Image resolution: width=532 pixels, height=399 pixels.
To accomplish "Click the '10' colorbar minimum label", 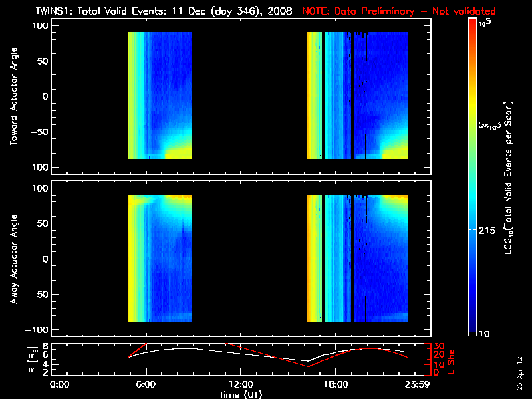I will [484, 334].
